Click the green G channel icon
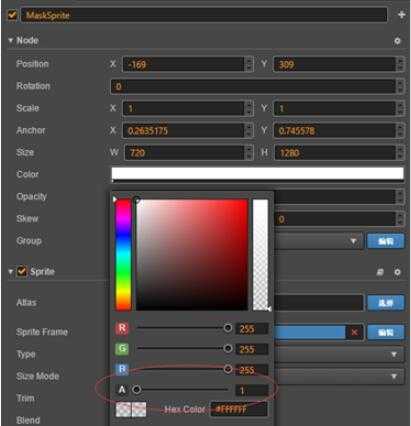Image resolution: width=411 pixels, height=426 pixels. coord(122,349)
